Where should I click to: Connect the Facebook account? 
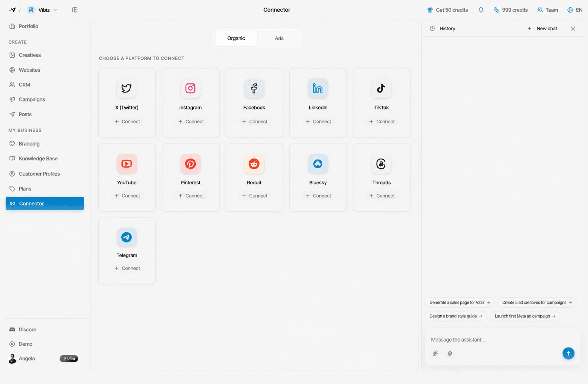coord(254,122)
